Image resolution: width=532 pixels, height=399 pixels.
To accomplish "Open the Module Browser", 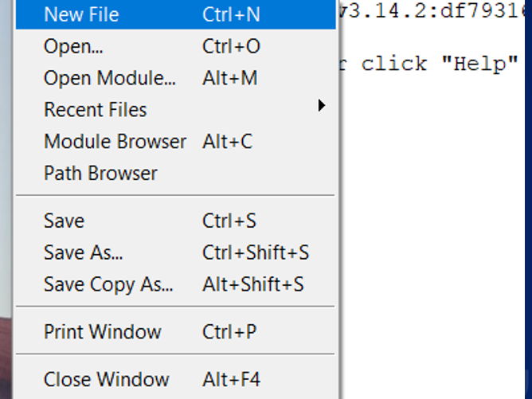I will click(115, 142).
